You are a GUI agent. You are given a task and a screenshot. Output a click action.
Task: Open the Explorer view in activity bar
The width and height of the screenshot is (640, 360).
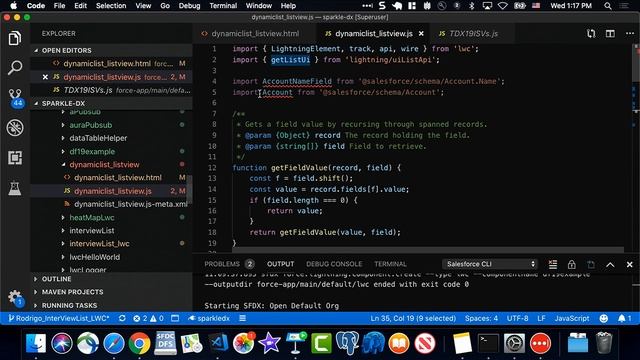click(15, 38)
